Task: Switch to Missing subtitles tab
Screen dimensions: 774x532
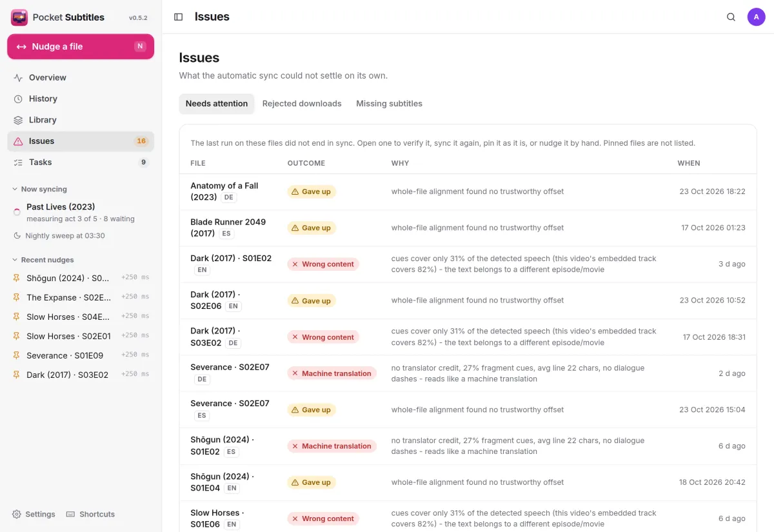Action: tap(389, 104)
